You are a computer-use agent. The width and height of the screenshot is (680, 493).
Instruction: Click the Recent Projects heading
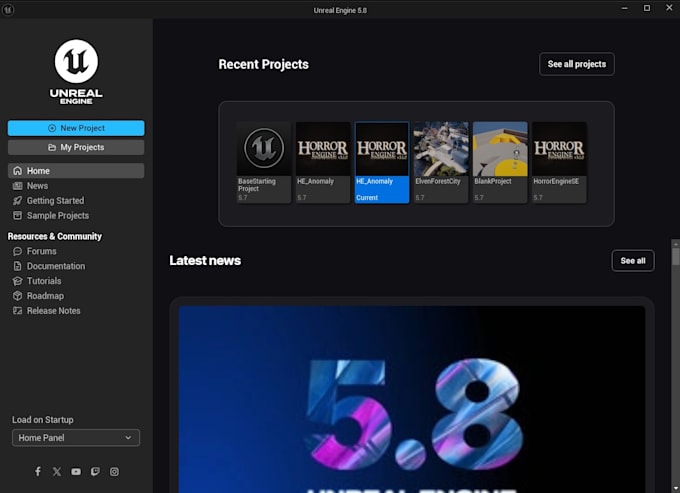pyautogui.click(x=264, y=64)
